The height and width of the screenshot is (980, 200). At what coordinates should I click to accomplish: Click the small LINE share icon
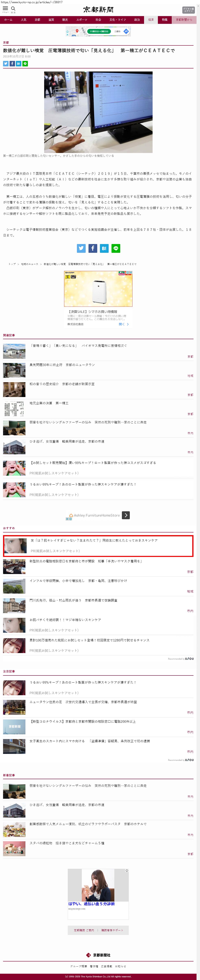coord(25,64)
